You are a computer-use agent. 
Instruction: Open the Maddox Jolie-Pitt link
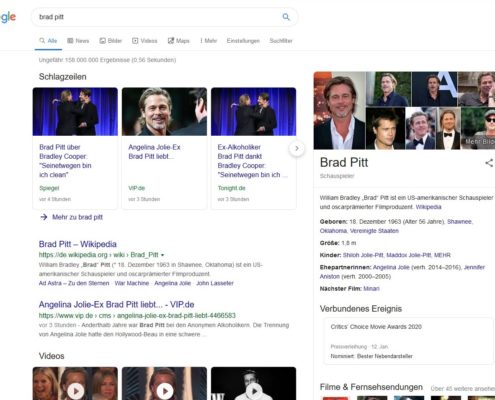pos(409,255)
